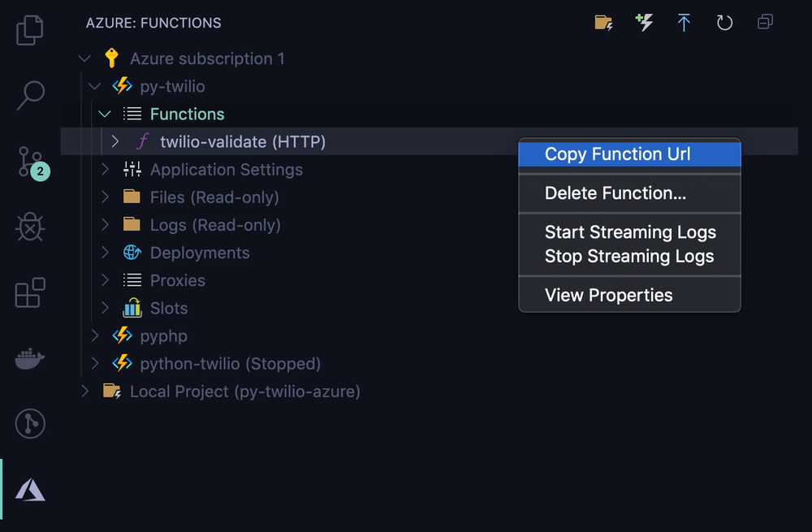Select the twilio-validate HTTP function

(x=244, y=141)
